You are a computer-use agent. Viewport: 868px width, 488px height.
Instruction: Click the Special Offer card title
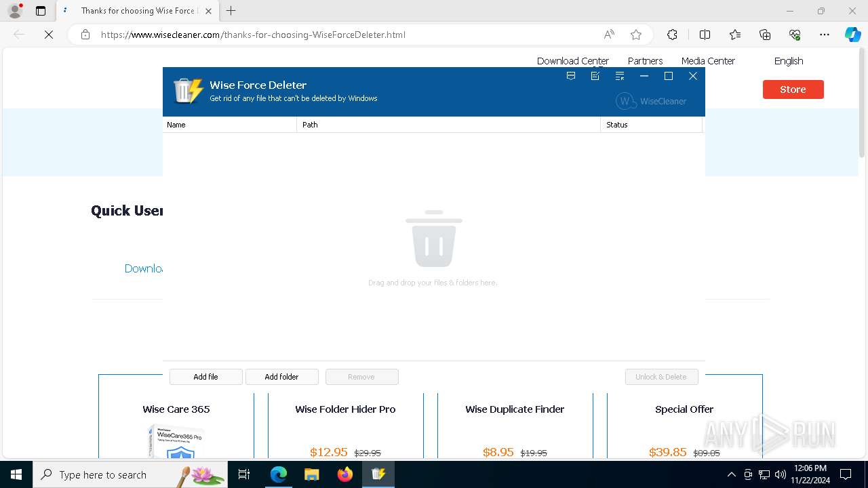[x=684, y=409]
